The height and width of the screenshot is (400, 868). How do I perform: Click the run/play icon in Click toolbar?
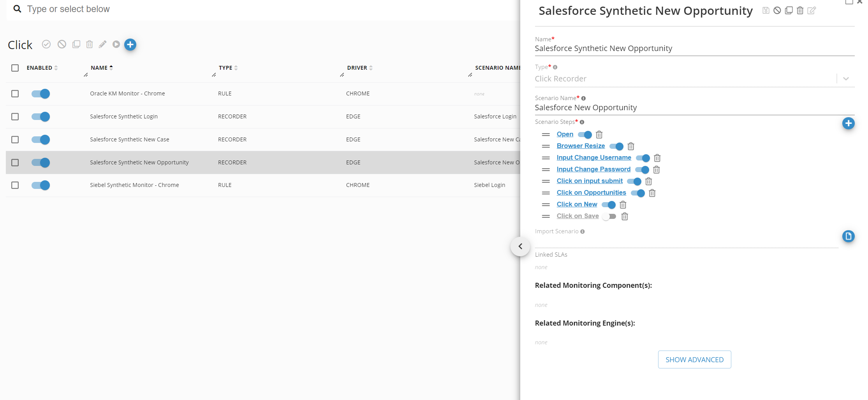click(x=116, y=44)
